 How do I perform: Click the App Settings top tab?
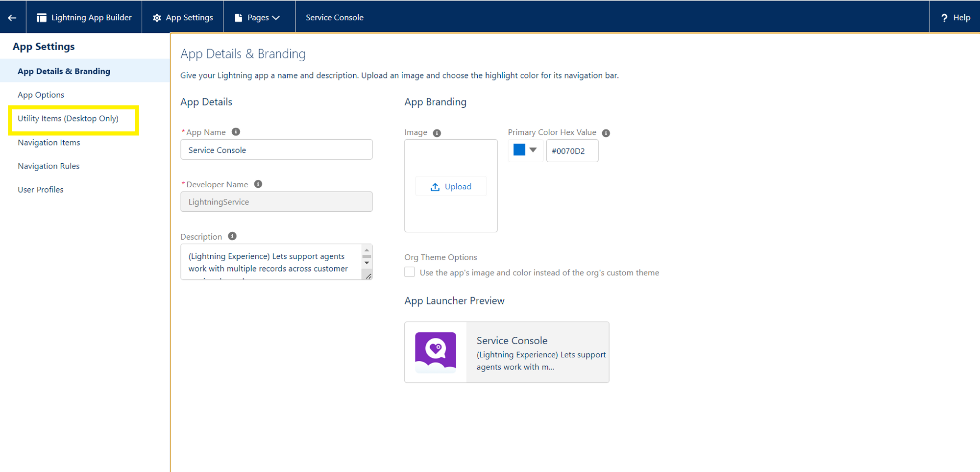coord(183,18)
